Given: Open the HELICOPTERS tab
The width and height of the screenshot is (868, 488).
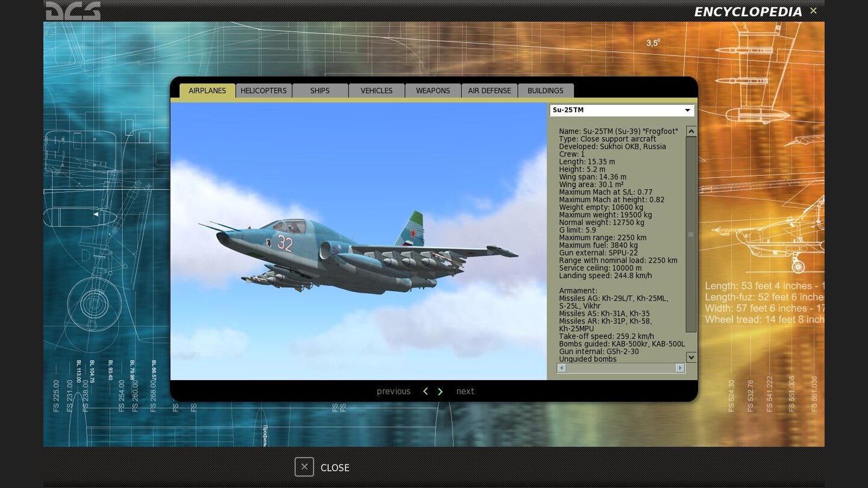Looking at the screenshot, I should (x=263, y=90).
